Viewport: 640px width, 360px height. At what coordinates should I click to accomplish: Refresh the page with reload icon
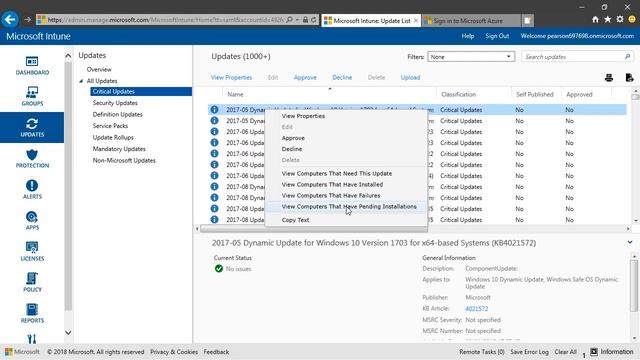click(x=313, y=20)
